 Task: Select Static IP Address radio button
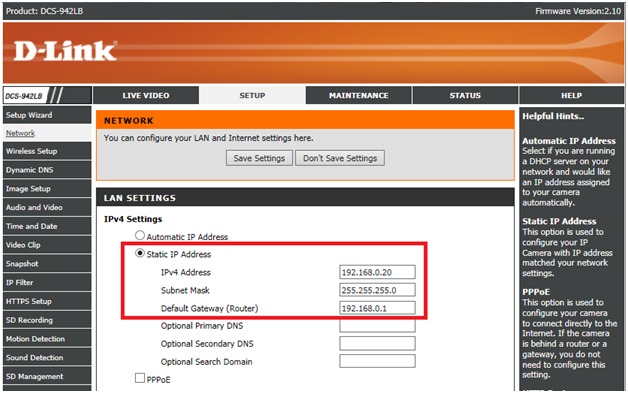(x=140, y=253)
